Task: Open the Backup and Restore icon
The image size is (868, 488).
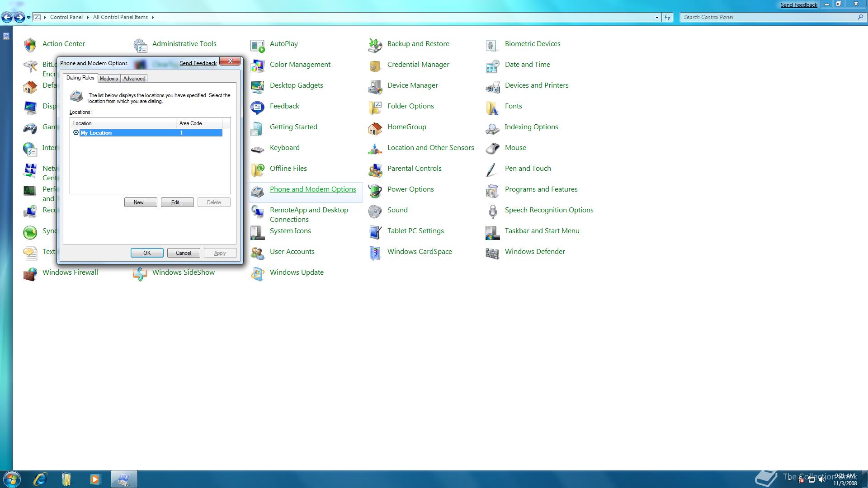Action: (x=375, y=45)
